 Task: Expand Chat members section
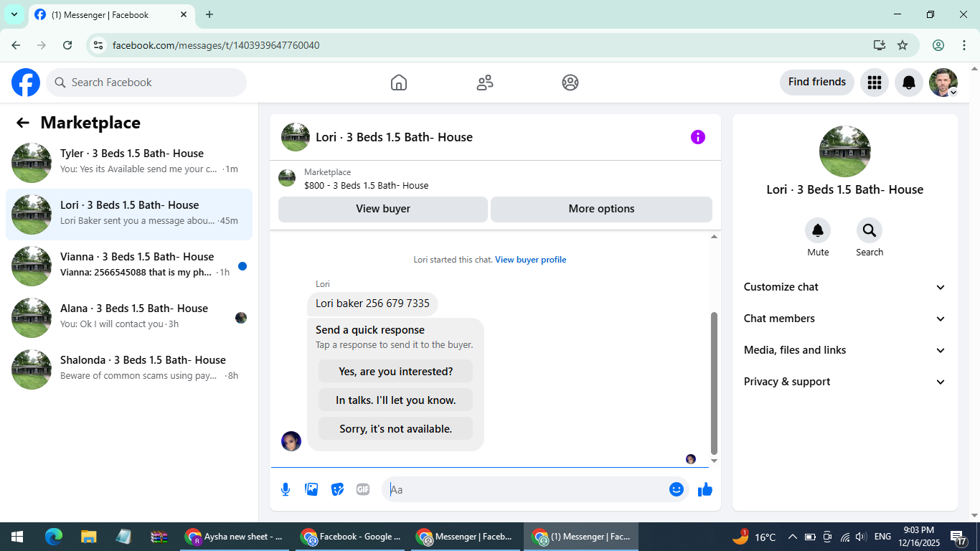point(845,319)
